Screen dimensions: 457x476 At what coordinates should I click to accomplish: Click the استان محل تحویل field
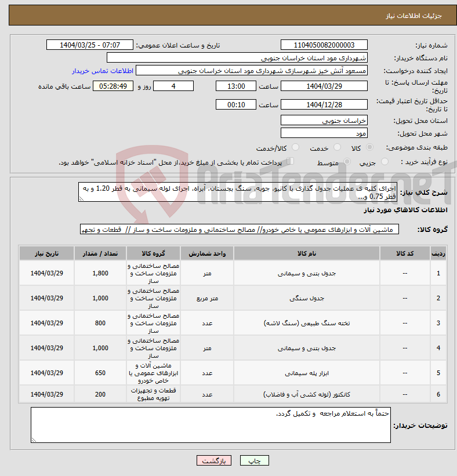coord(324,120)
